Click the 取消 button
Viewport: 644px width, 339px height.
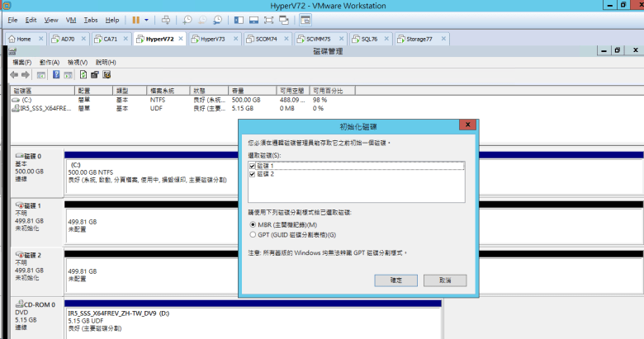[446, 280]
